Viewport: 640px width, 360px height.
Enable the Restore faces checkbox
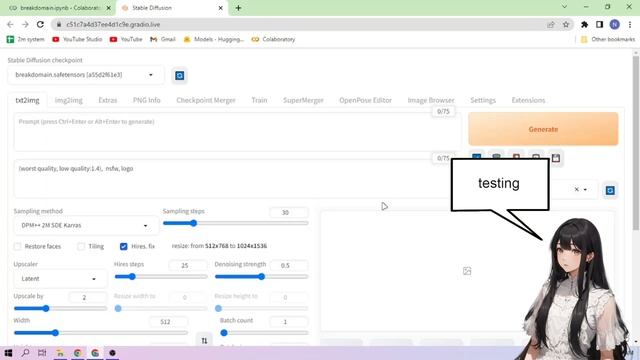18,246
